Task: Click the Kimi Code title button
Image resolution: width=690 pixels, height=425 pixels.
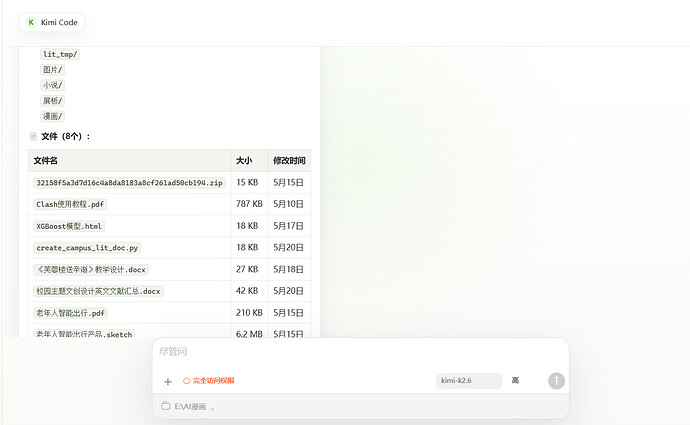Action: tap(52, 22)
